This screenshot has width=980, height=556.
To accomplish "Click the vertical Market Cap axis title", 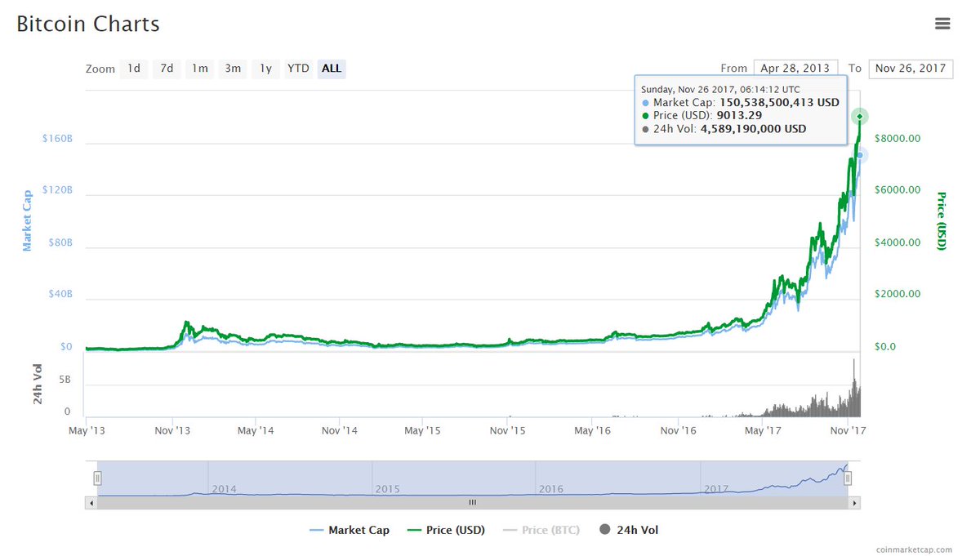I will [27, 220].
